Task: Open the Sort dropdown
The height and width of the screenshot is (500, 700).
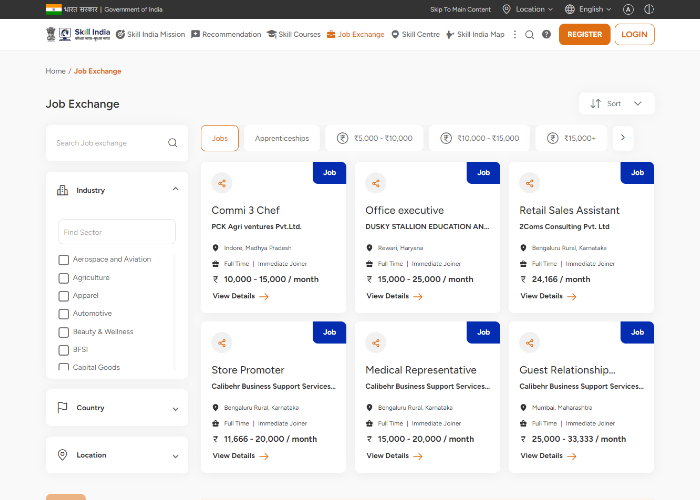Action: [x=617, y=104]
